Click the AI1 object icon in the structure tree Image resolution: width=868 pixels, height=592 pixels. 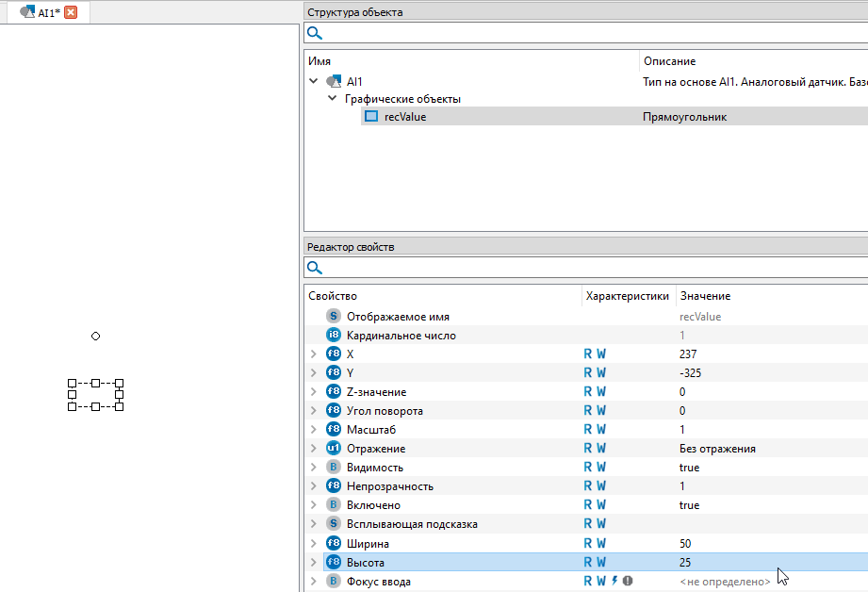tap(334, 82)
